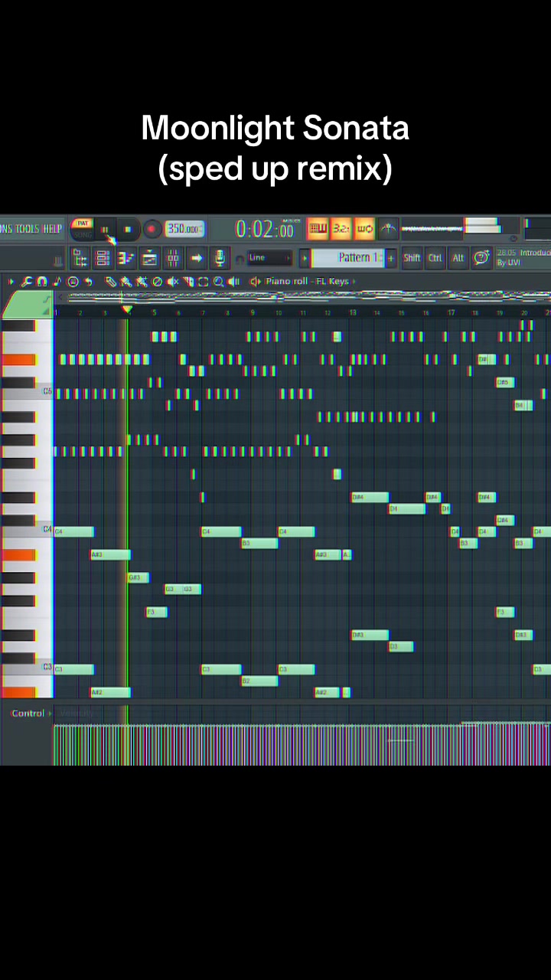Stop playback with the stop button
Image resolution: width=551 pixels, height=980 pixels.
click(128, 229)
